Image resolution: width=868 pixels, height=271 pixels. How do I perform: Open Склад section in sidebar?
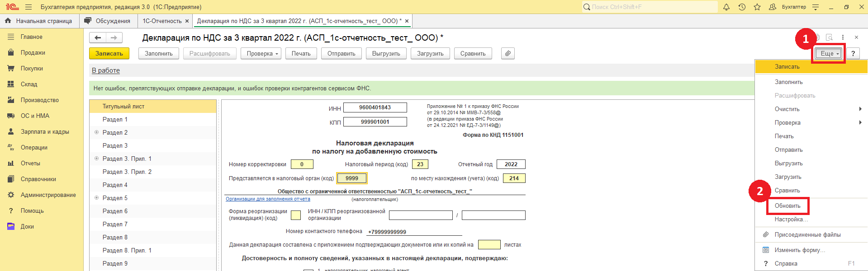click(42, 84)
